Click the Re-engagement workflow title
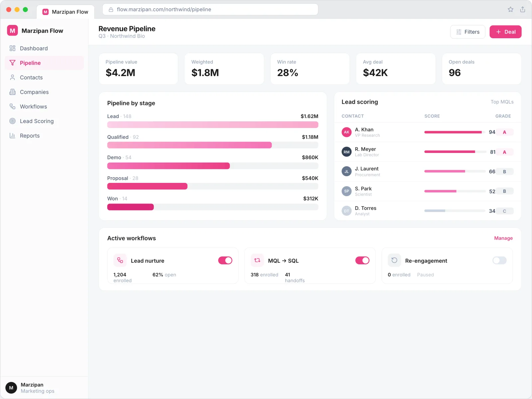The width and height of the screenshot is (532, 399). (426, 261)
